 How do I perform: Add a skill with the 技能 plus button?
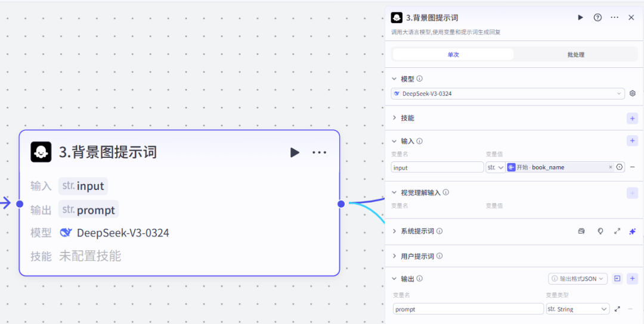point(632,119)
